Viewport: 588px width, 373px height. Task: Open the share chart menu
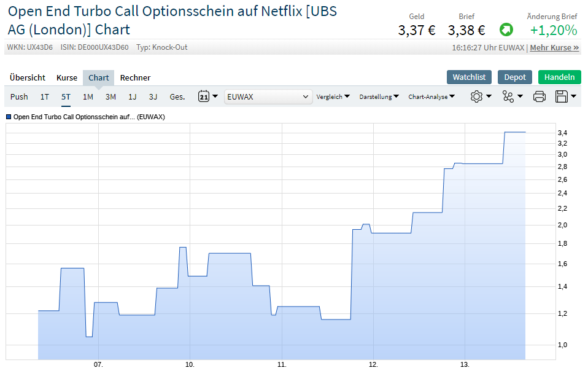click(512, 96)
